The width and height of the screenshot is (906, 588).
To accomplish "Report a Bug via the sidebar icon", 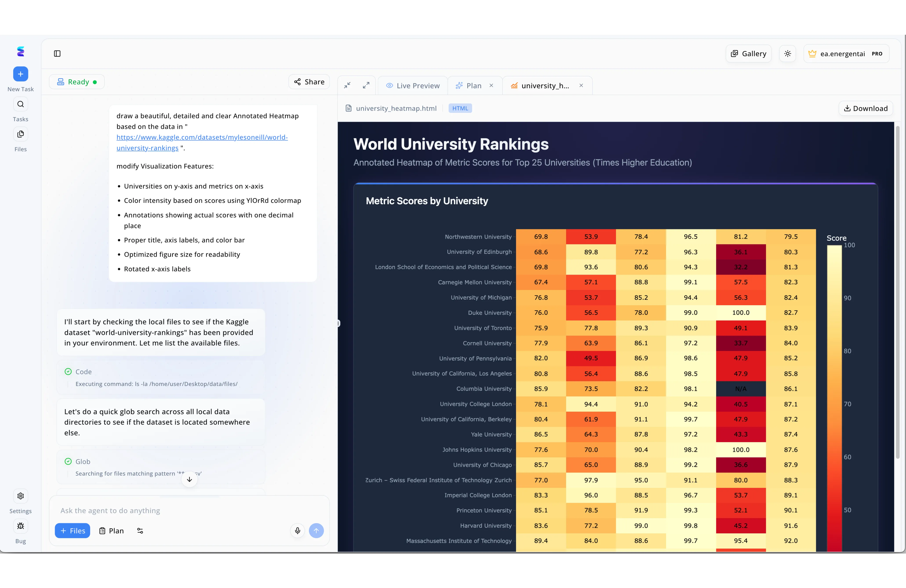I will click(x=20, y=526).
